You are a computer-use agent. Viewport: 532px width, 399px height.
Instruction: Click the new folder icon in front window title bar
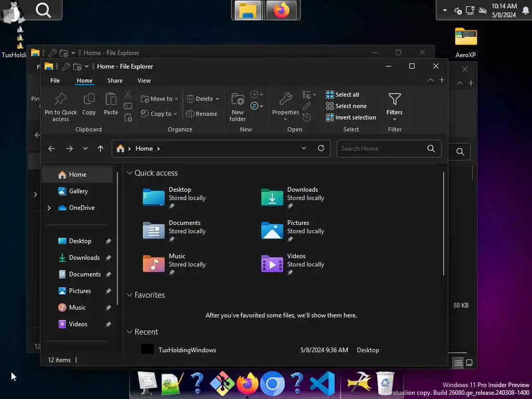click(77, 66)
